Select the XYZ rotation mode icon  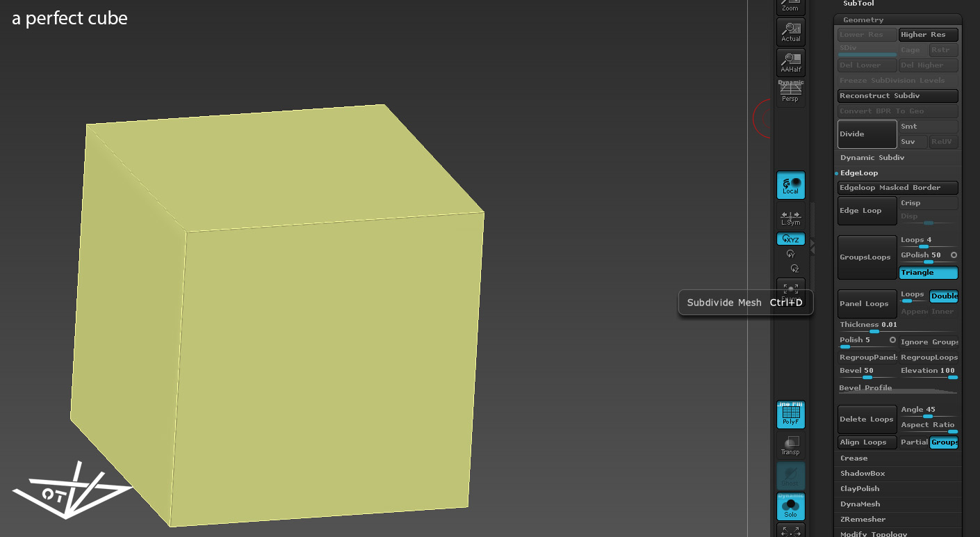(790, 239)
